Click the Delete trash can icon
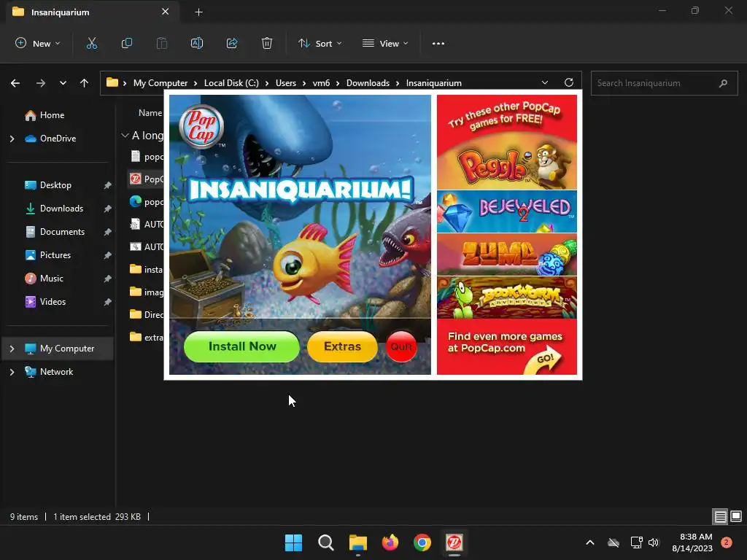 point(267,43)
